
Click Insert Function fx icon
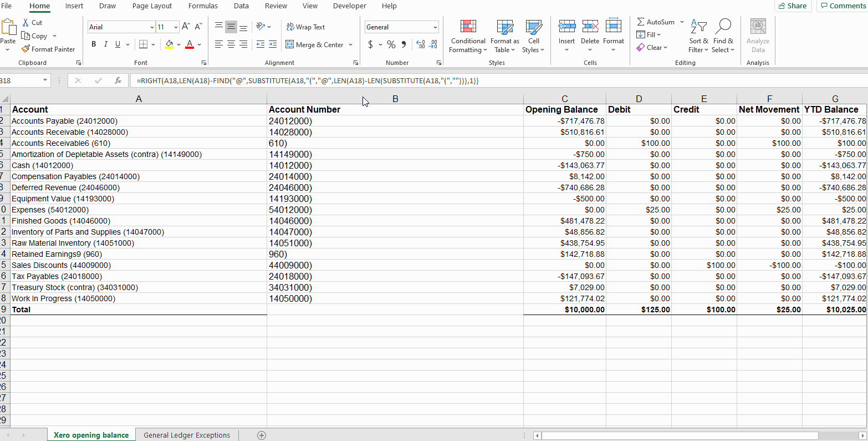click(118, 80)
